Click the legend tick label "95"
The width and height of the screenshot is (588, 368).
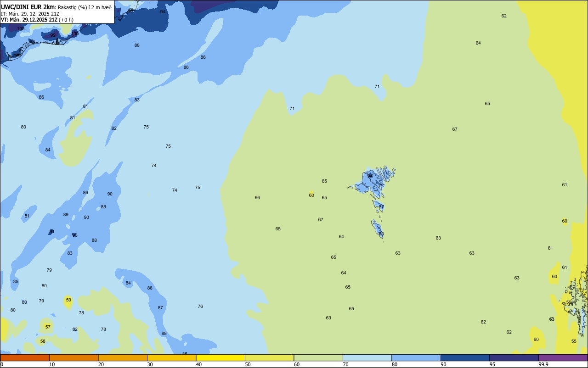(x=492, y=364)
